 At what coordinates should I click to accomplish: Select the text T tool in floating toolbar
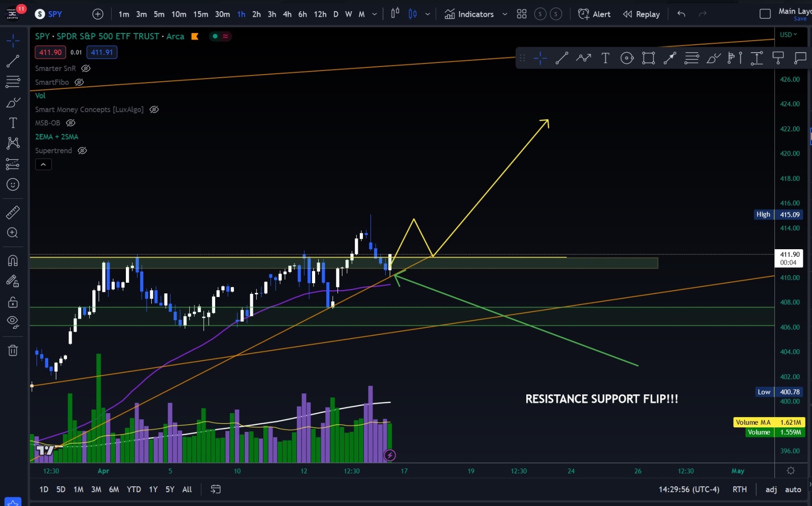click(605, 58)
